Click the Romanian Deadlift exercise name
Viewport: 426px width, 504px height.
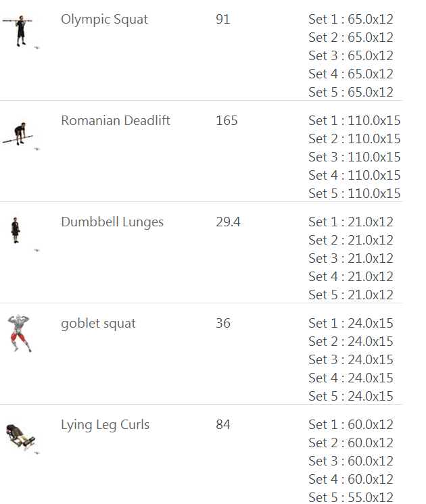coord(116,120)
